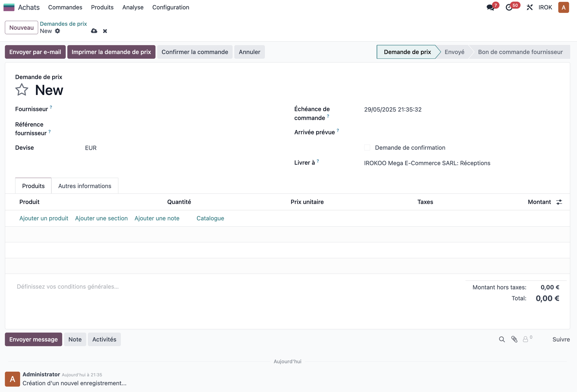This screenshot has height=392, width=577.
Task: Click the Ajouter un produit link
Action: [x=44, y=219]
